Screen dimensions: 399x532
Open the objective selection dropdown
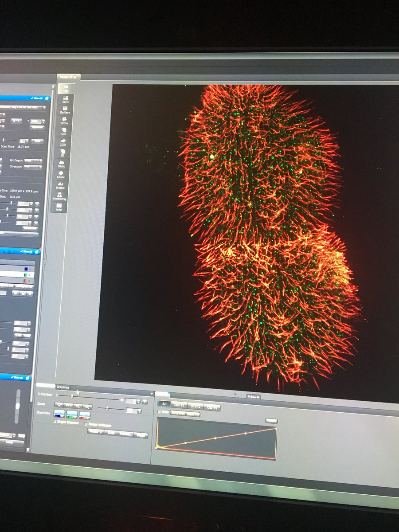[x=23, y=107]
